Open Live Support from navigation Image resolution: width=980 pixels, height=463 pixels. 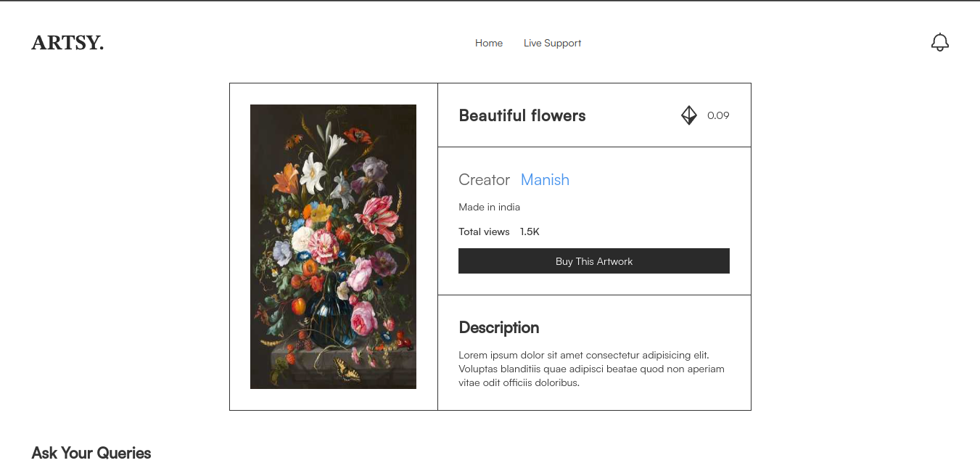click(552, 43)
